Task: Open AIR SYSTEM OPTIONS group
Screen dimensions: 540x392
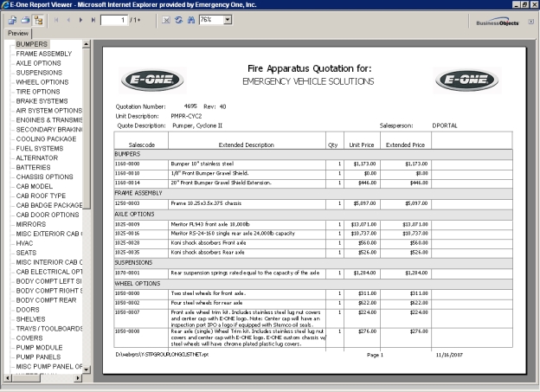Action: pos(49,111)
